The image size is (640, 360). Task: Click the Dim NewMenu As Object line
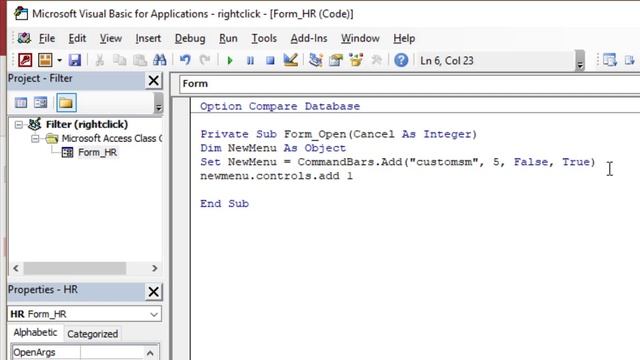point(273,148)
